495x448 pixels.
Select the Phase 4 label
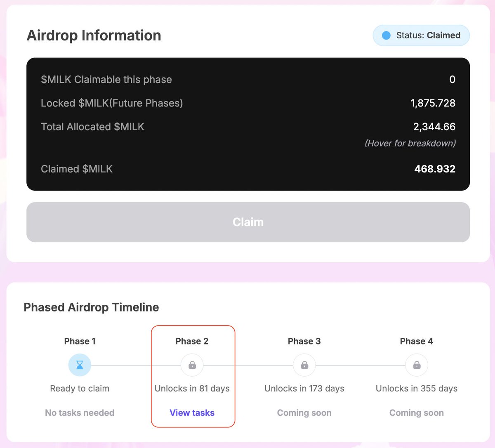pyautogui.click(x=417, y=341)
